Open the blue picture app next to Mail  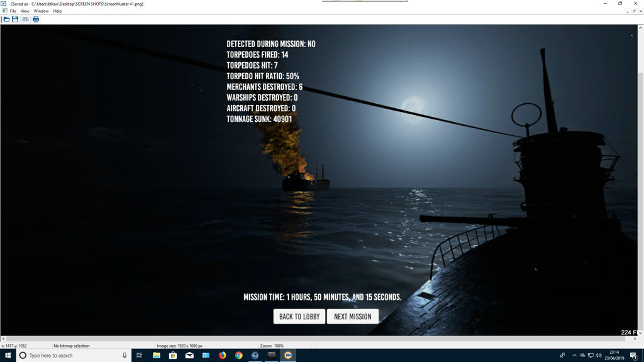tap(206, 356)
